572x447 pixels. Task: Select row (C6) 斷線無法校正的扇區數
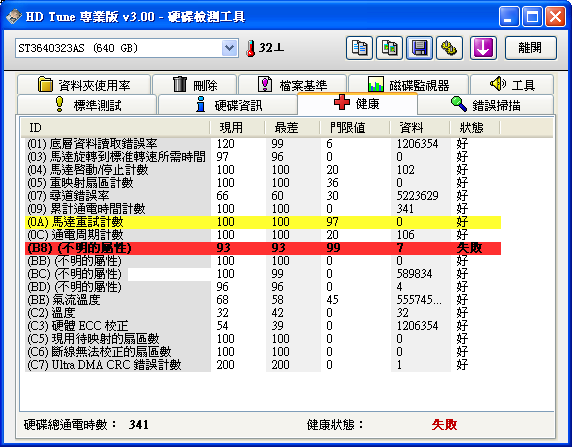coord(263,352)
